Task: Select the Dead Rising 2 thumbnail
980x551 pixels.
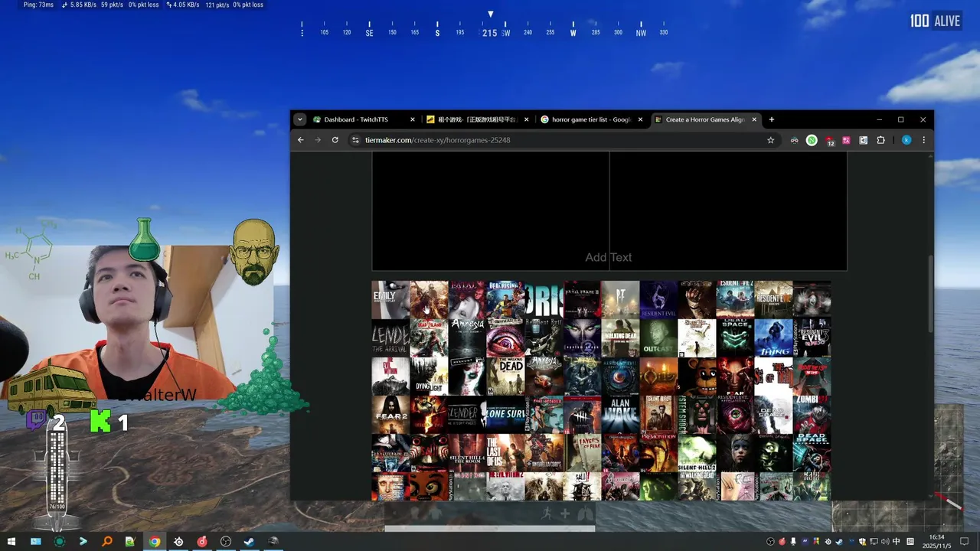Action: pyautogui.click(x=505, y=300)
